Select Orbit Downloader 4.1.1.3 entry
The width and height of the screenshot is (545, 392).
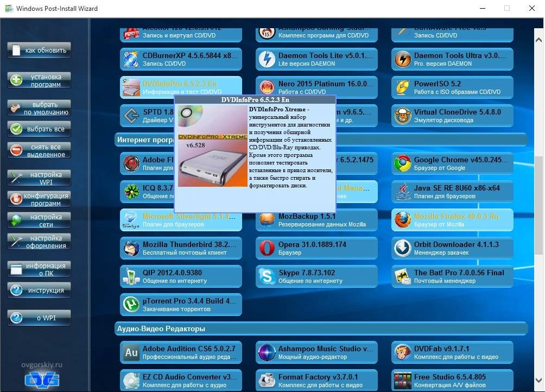pos(452,248)
